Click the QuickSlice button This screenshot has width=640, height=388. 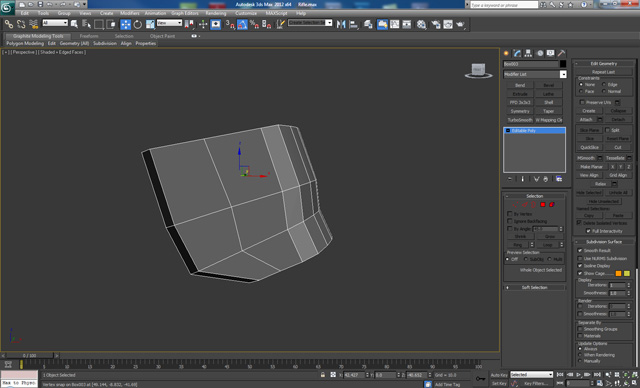589,147
